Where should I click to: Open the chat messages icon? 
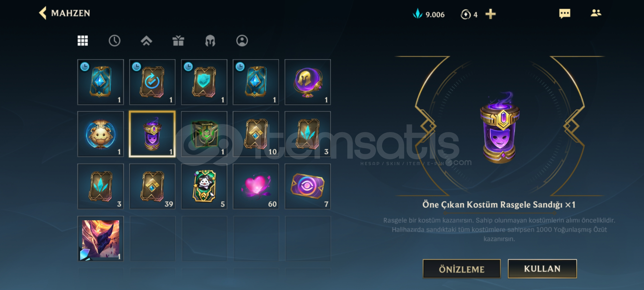pos(565,13)
